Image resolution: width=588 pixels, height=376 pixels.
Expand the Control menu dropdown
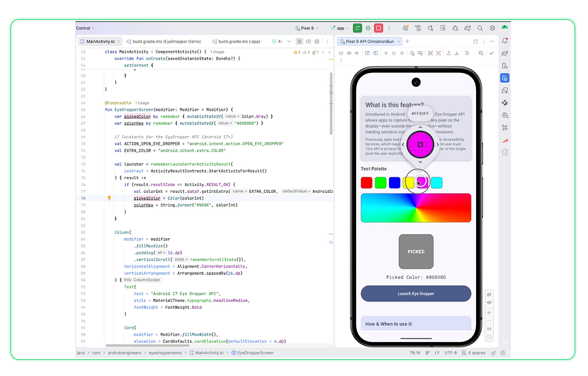pos(85,28)
